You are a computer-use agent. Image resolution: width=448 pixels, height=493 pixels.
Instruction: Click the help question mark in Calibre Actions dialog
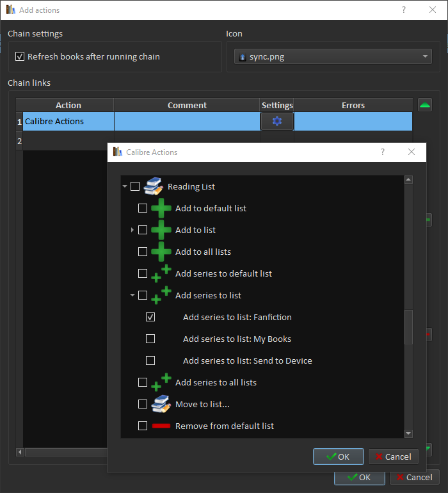[x=383, y=152]
